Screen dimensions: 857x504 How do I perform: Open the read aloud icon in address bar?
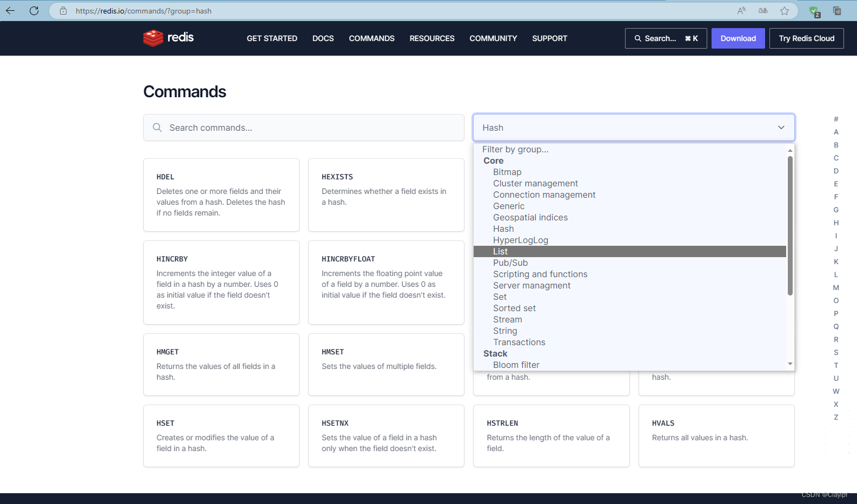click(x=741, y=11)
